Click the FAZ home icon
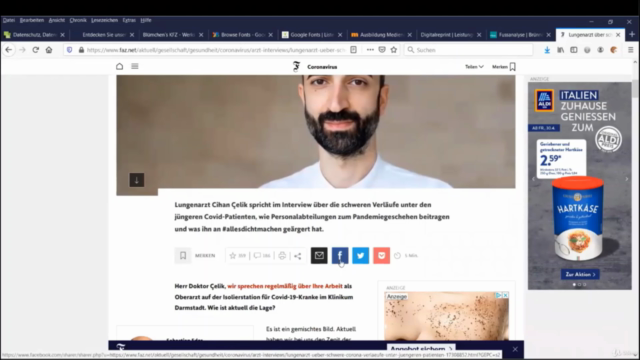640x360 pixels. [120, 66]
